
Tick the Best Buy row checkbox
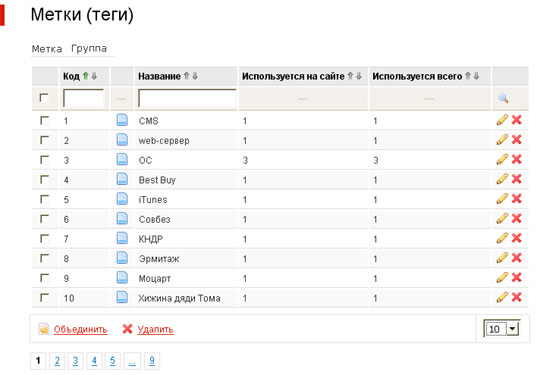tap(45, 179)
